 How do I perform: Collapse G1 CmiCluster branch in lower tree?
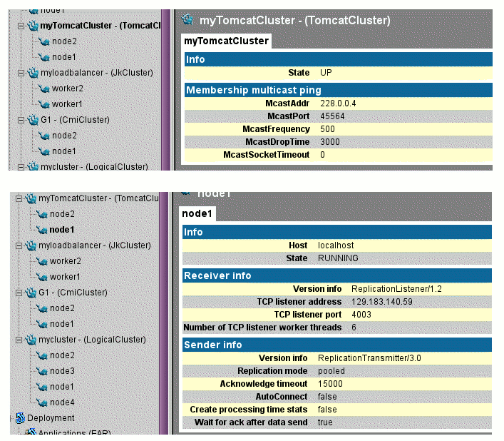[19, 293]
